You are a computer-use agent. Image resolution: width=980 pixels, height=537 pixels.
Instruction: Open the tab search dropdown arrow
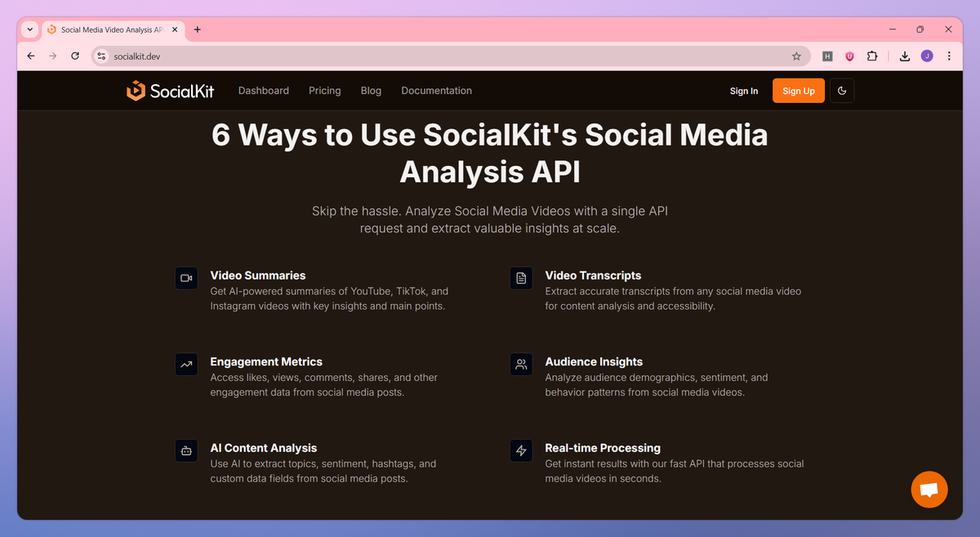(x=30, y=29)
